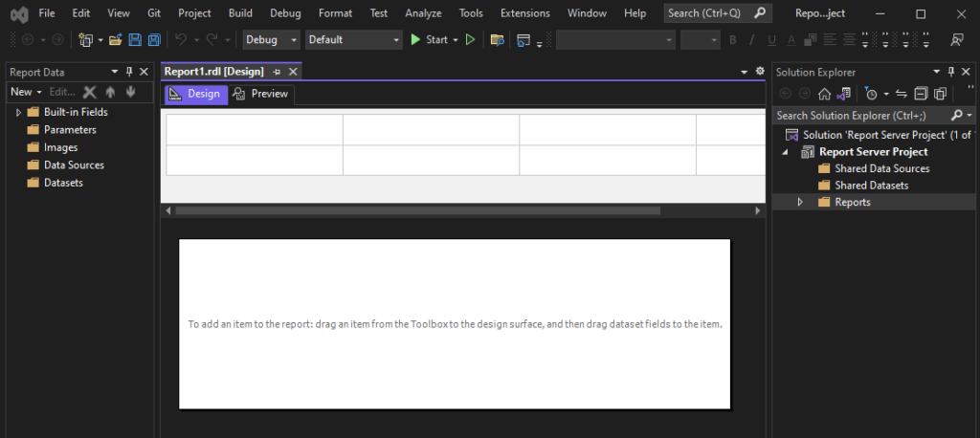This screenshot has width=980, height=438.
Task: Click the Start Without Debugging outline arrow
Action: (x=471, y=39)
